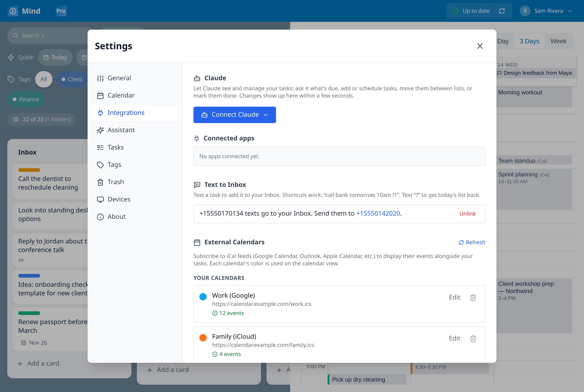Viewport: 584px width, 392px height.
Task: Close the Settings dialog
Action: [x=480, y=46]
